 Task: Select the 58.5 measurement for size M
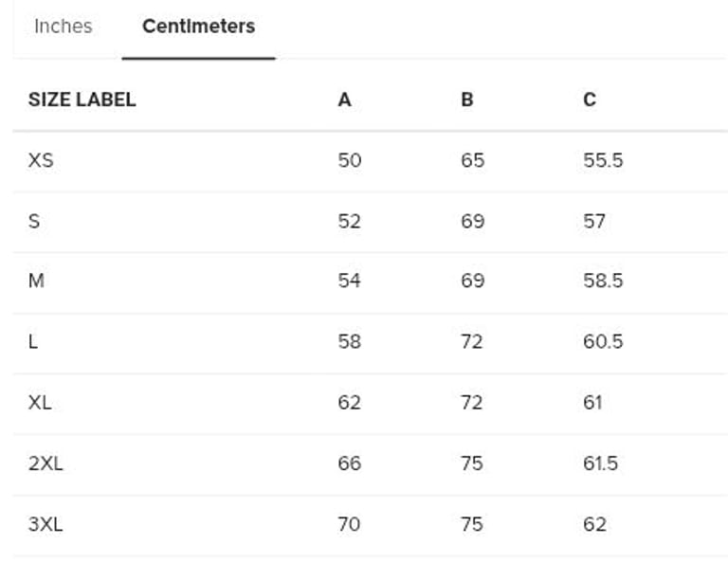[603, 281]
